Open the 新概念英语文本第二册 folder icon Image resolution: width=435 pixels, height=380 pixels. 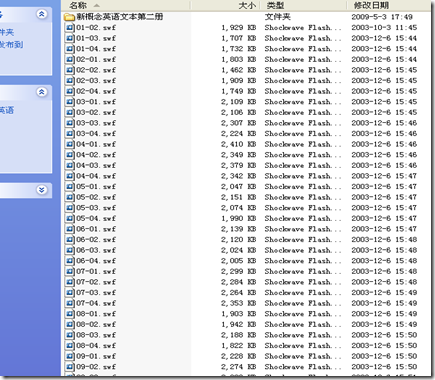pos(69,17)
